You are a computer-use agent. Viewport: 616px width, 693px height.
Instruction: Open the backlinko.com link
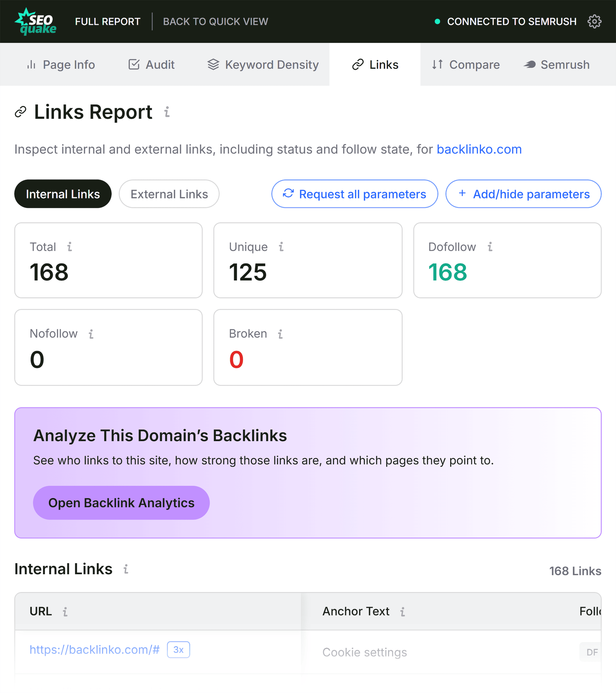click(479, 149)
